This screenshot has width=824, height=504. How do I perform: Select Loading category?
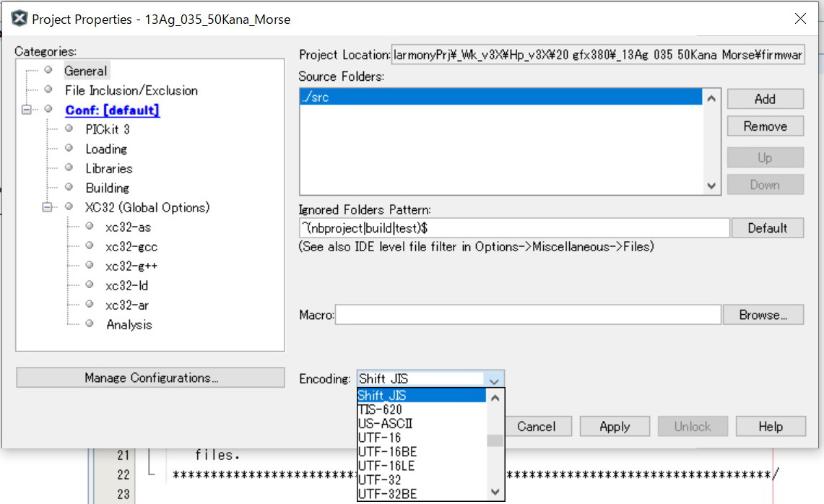(x=106, y=149)
